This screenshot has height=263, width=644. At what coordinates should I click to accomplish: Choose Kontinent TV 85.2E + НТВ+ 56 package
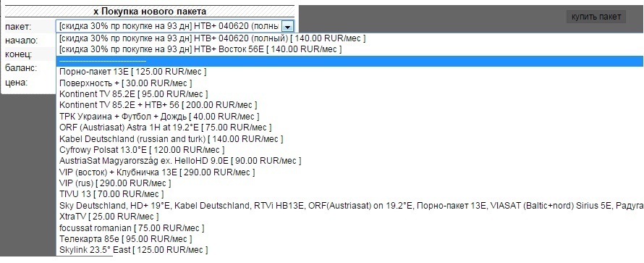(x=349, y=105)
